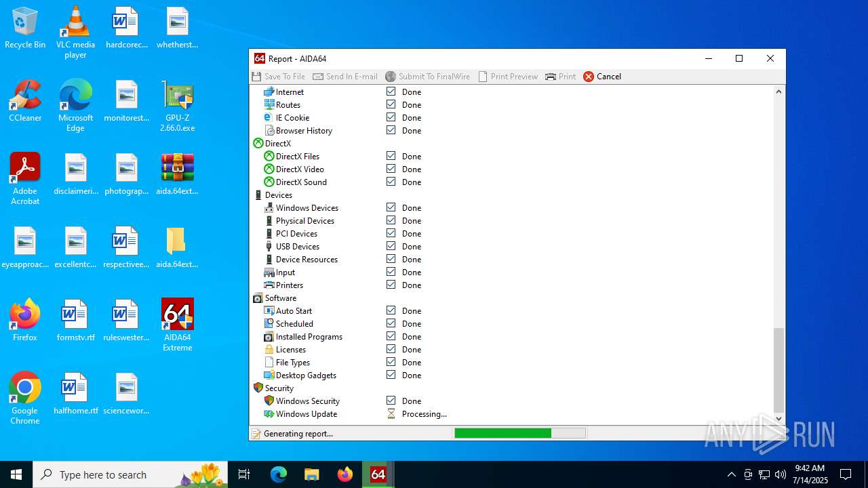The width and height of the screenshot is (868, 488).
Task: Click the scrollbar up arrow in report list
Action: pyautogui.click(x=778, y=91)
